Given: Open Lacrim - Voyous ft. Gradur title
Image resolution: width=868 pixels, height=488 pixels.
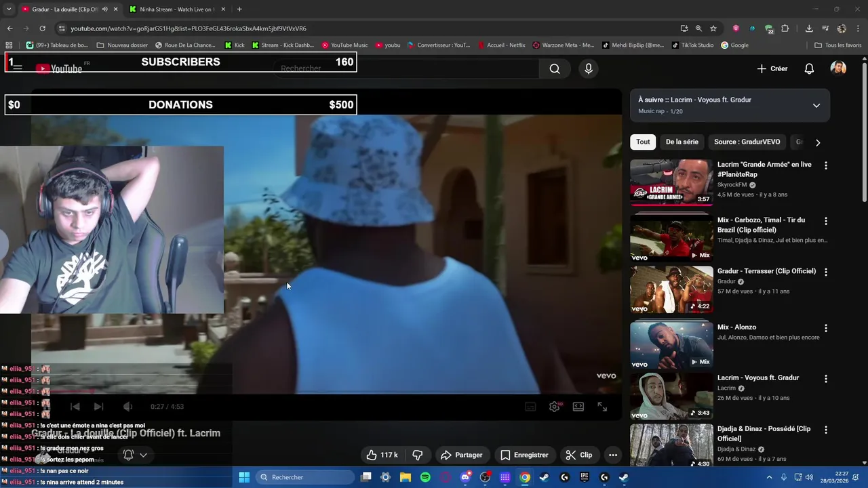Looking at the screenshot, I should tap(758, 378).
